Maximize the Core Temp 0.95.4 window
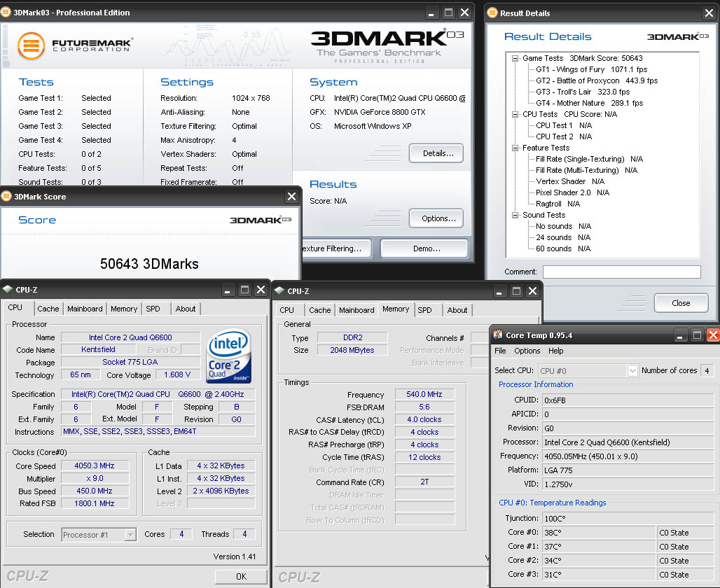Image resolution: width=720 pixels, height=588 pixels. coord(697,335)
